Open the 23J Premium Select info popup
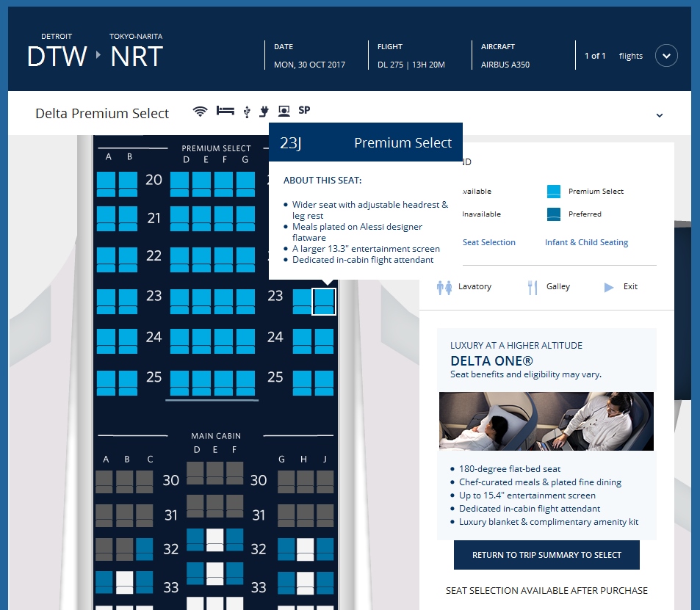The image size is (700, 610). click(x=365, y=142)
